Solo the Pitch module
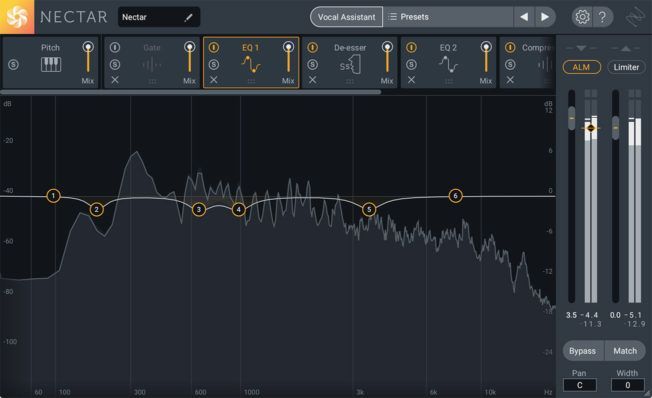 [13, 65]
